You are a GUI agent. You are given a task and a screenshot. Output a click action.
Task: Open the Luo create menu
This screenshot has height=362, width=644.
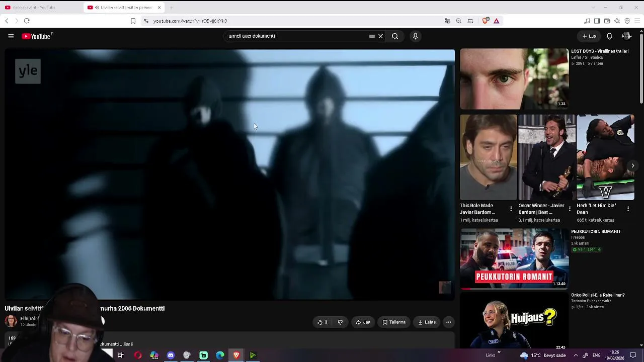(x=589, y=36)
